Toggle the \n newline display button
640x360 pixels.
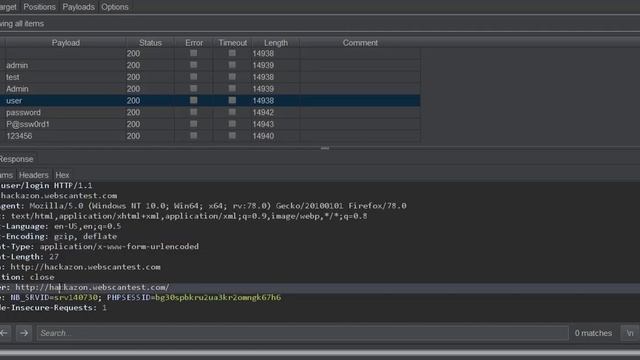pos(630,333)
